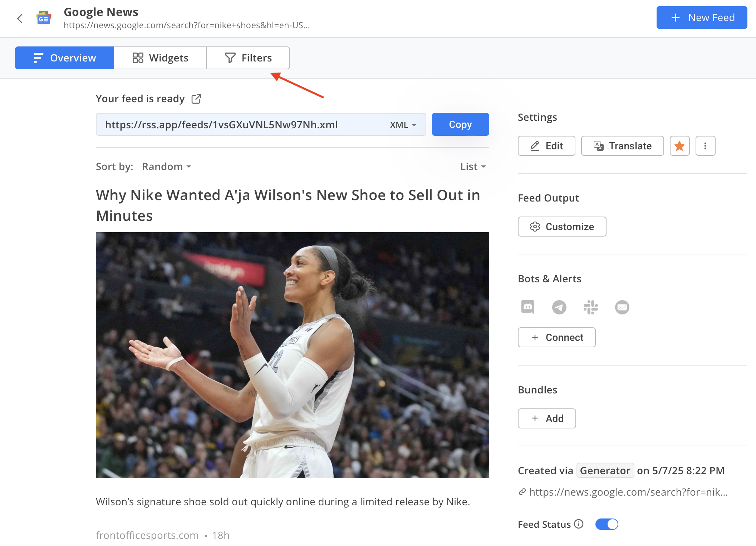756x546 pixels.
Task: Click the A'ja Wilson article photo
Action: pyautogui.click(x=292, y=355)
